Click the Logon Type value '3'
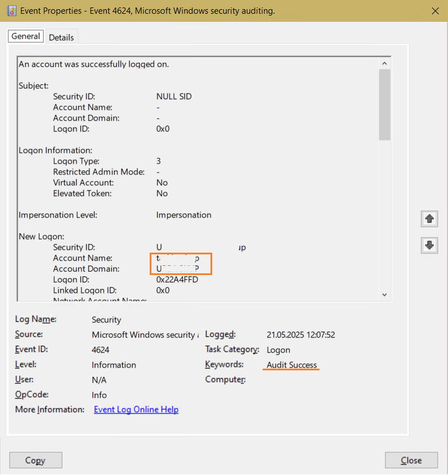The height and width of the screenshot is (476, 448). tap(159, 161)
